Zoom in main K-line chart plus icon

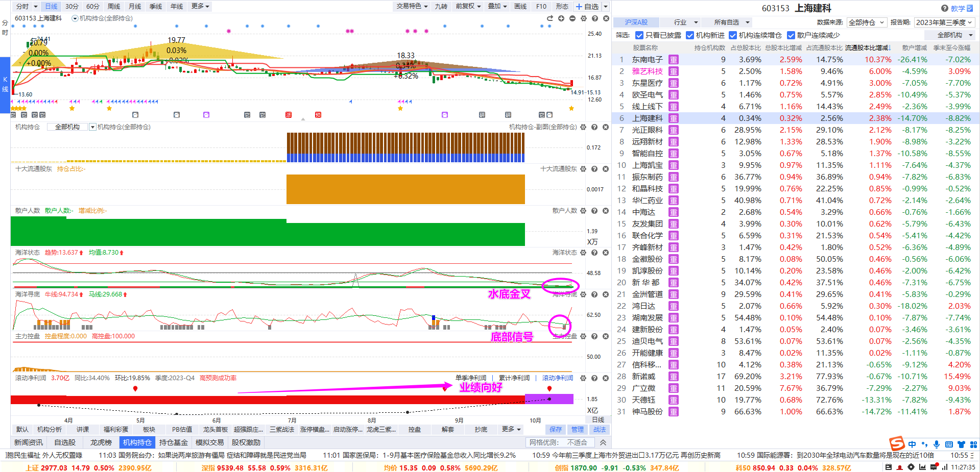click(561, 18)
